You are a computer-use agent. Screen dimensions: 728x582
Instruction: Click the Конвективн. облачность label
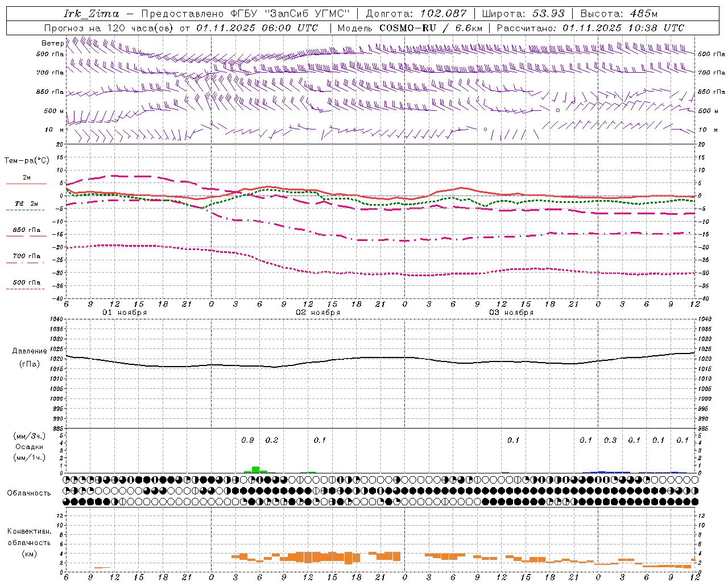tap(29, 537)
